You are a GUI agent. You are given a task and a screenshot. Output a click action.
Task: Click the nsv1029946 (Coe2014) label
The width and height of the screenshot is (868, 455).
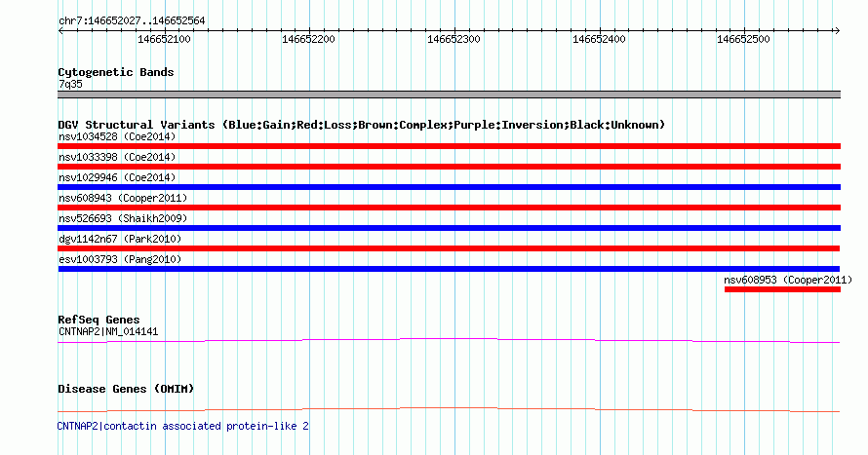click(x=117, y=177)
